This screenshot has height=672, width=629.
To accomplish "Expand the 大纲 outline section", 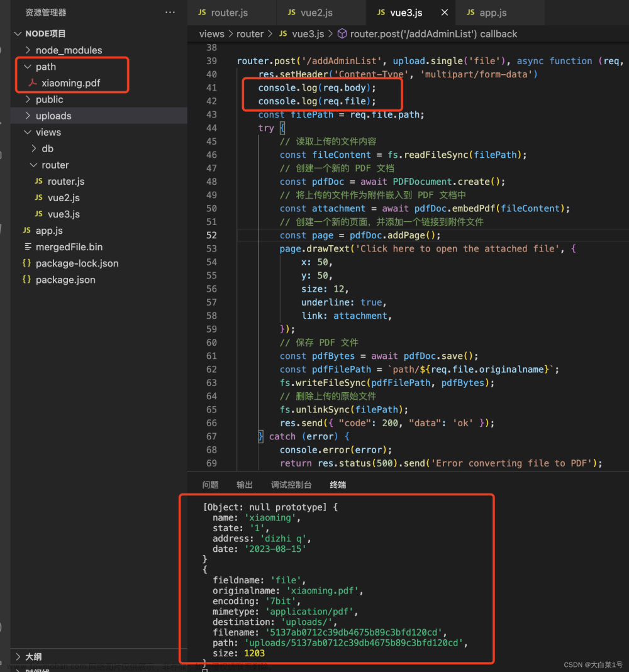I will [x=18, y=656].
